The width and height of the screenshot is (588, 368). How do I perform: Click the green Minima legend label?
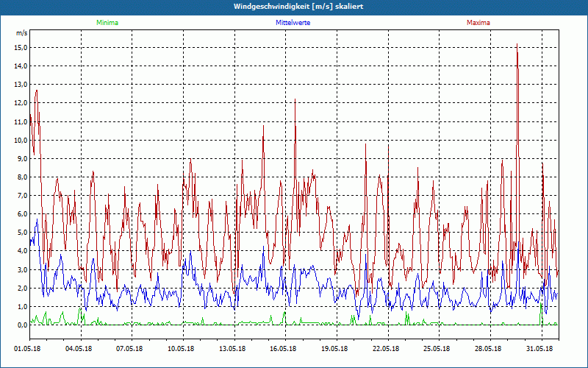coord(107,23)
